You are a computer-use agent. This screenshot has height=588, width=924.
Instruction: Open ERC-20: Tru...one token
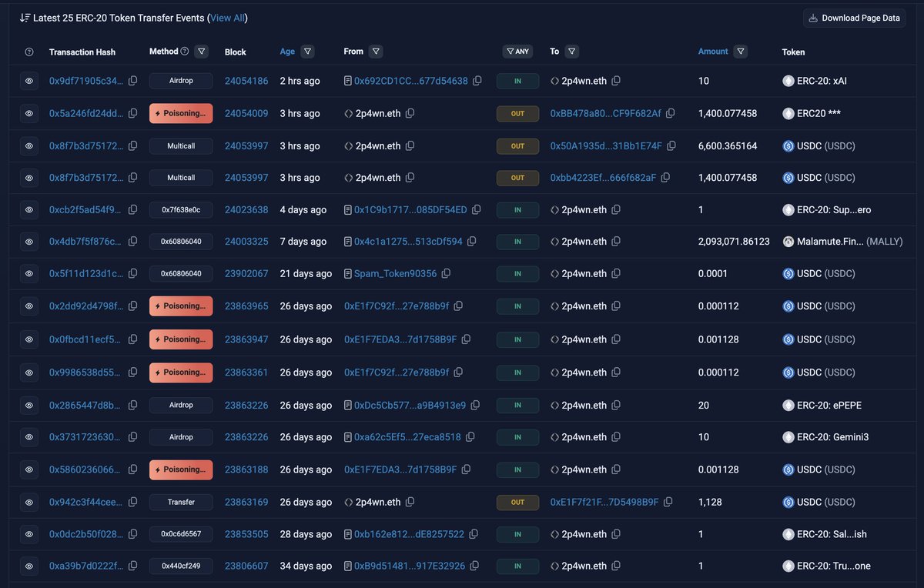[x=826, y=566]
